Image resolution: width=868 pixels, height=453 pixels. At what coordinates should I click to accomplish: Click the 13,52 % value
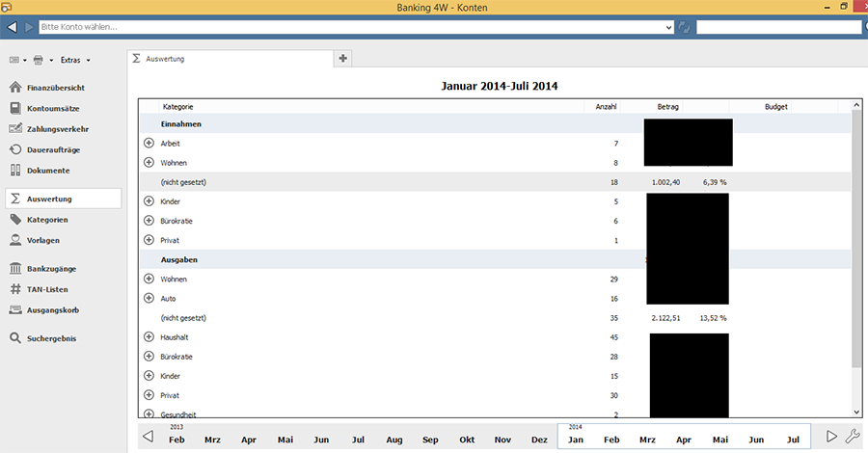[x=713, y=318]
